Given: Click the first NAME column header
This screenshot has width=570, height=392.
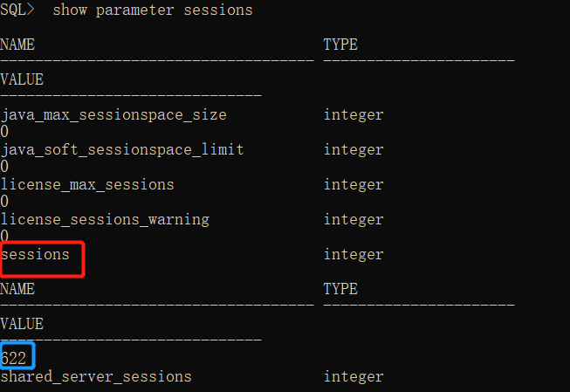Looking at the screenshot, I should click(x=17, y=45).
